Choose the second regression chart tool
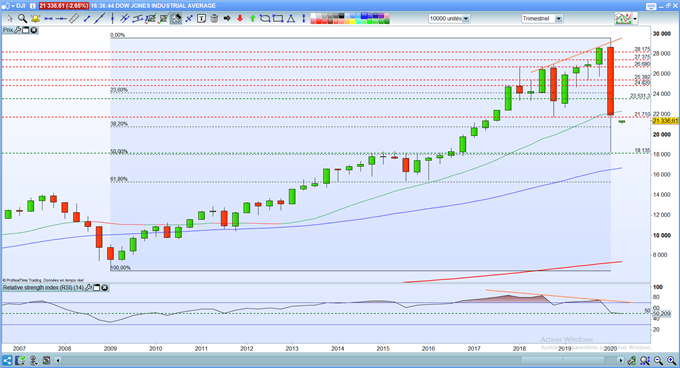Viewport: 680px width, 368px height. pos(163,19)
